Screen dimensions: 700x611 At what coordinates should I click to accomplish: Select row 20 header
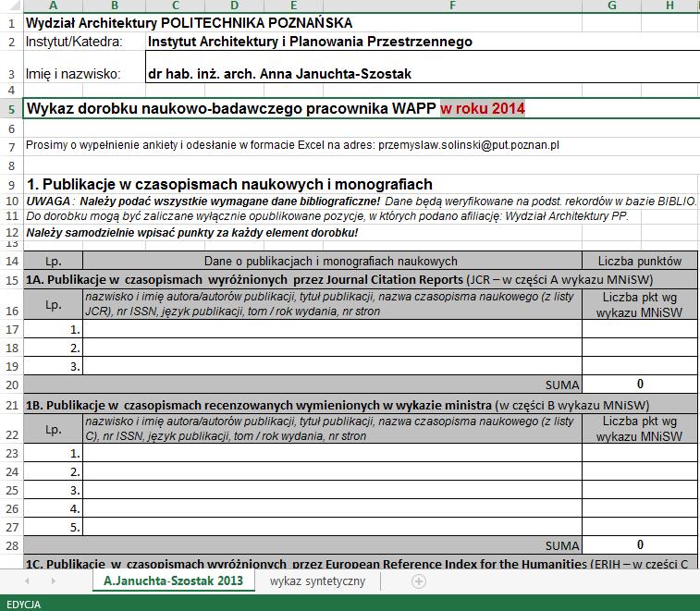(x=12, y=385)
